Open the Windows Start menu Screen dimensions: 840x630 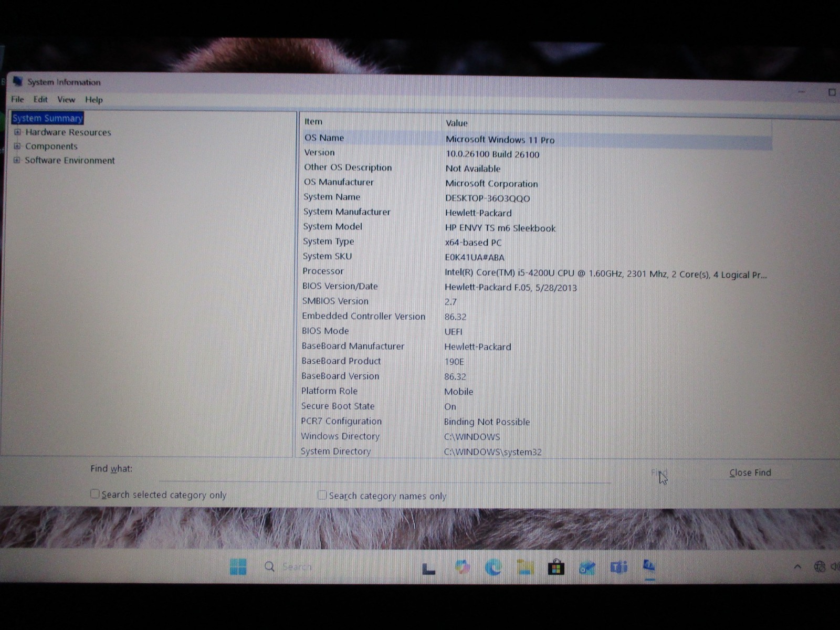(238, 566)
